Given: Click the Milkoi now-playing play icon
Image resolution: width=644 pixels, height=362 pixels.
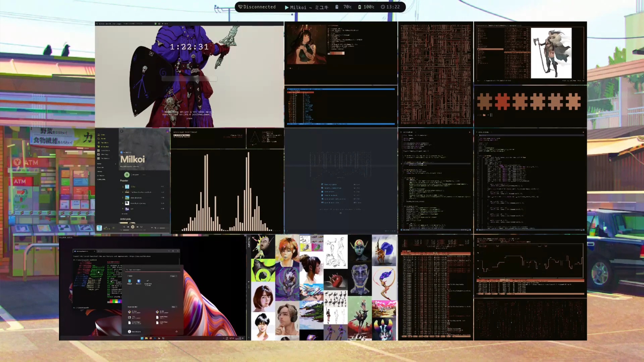Looking at the screenshot, I should [286, 7].
